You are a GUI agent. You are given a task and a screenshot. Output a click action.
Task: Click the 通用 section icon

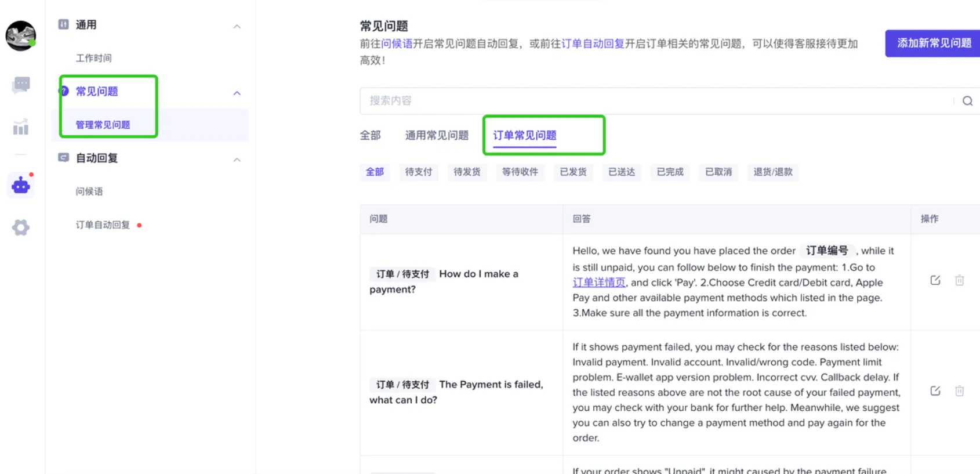[64, 24]
